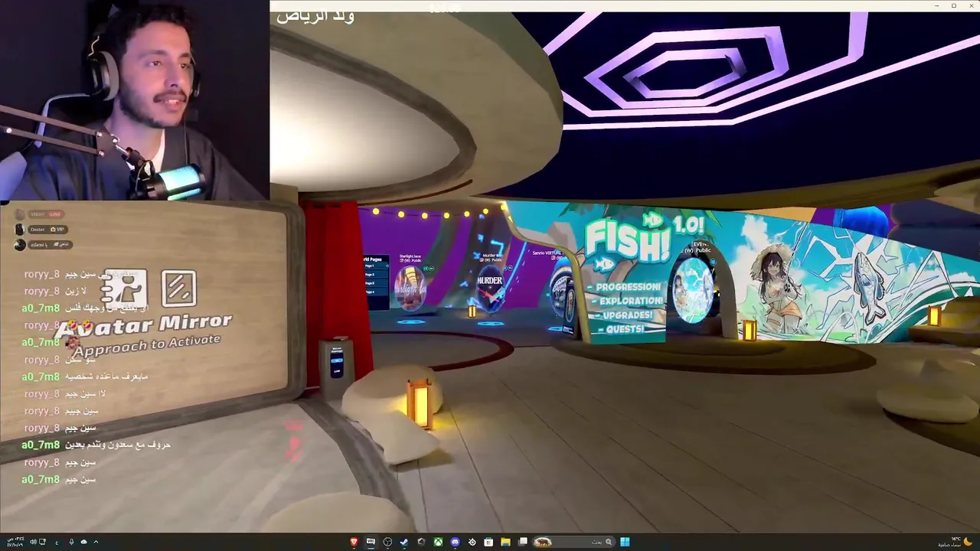Screen dimensions: 980x551
Task: Click the first royy_8 chat username
Action: tap(41, 274)
